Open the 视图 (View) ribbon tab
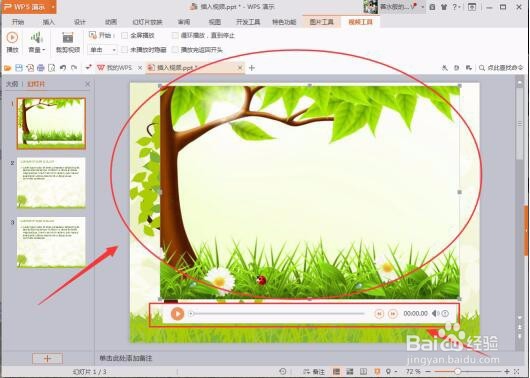 pos(215,22)
